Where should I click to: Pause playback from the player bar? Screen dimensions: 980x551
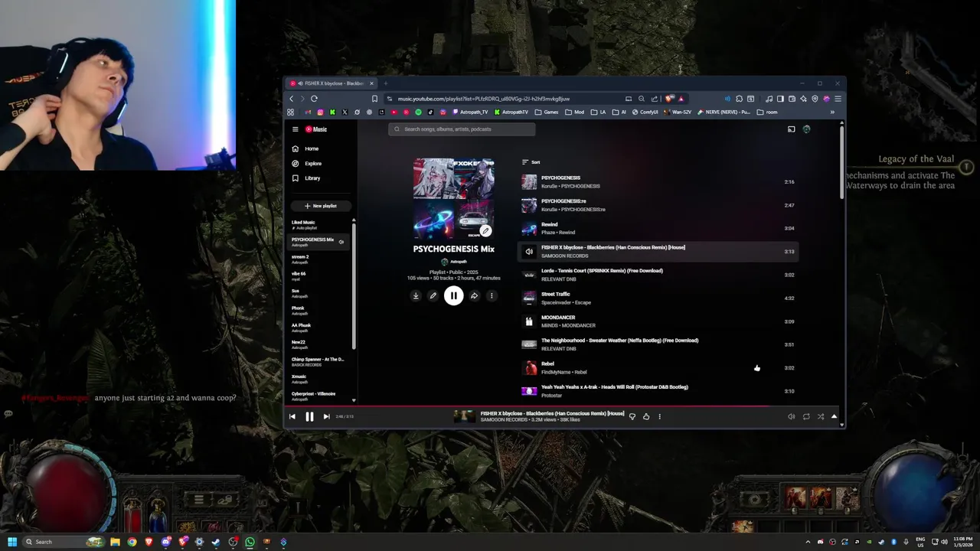click(309, 416)
